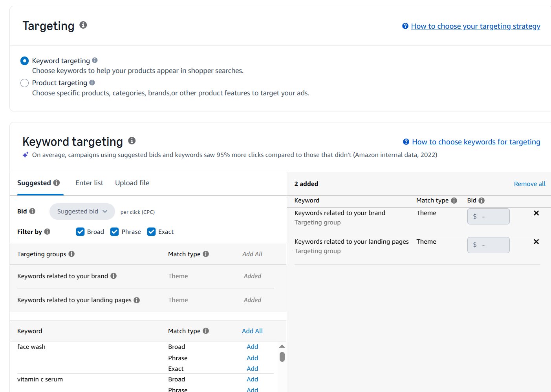Click the info icon beside Product targeting
551x392 pixels.
pyautogui.click(x=92, y=82)
